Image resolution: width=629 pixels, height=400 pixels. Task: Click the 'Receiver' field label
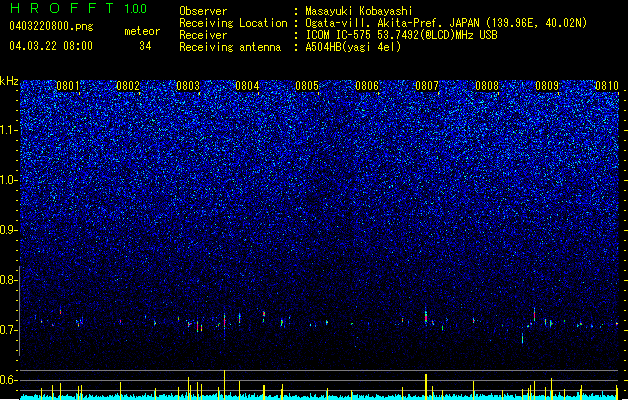pyautogui.click(x=203, y=35)
